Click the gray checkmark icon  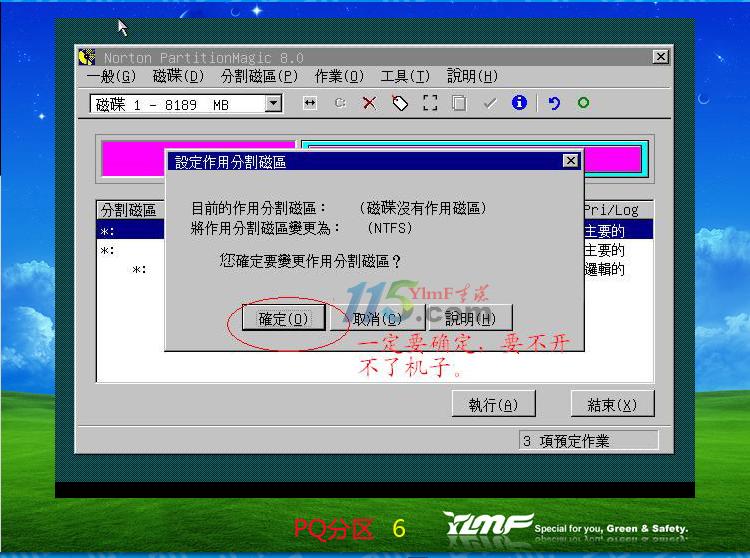coord(490,103)
